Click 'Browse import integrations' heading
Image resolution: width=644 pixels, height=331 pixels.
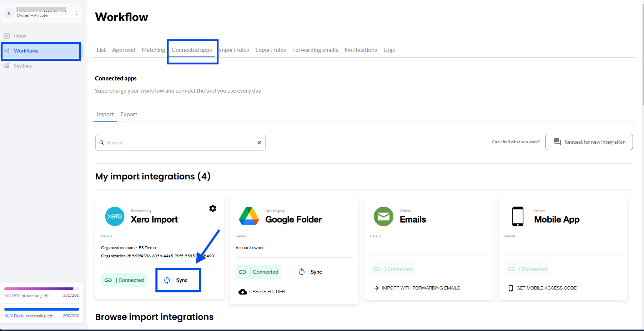(x=154, y=317)
